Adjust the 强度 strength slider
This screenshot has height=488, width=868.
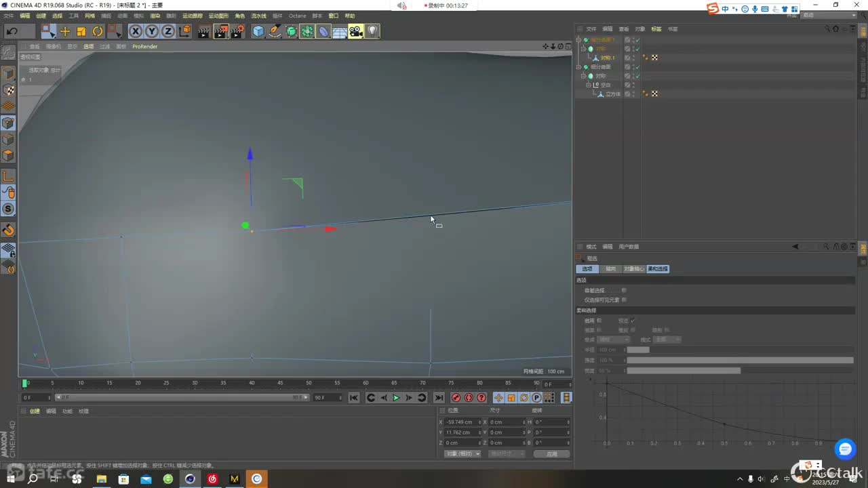click(x=740, y=360)
